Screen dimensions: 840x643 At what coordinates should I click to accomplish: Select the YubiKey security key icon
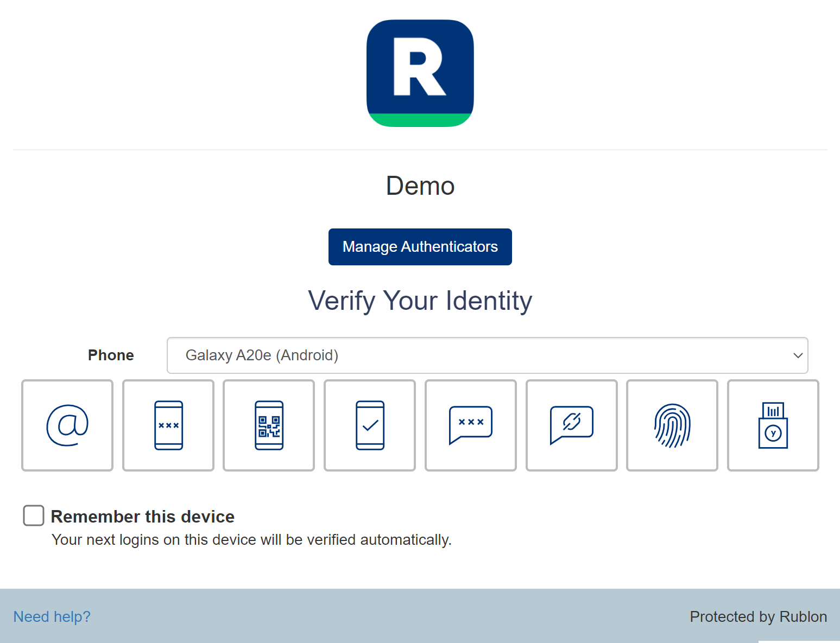[x=773, y=425]
